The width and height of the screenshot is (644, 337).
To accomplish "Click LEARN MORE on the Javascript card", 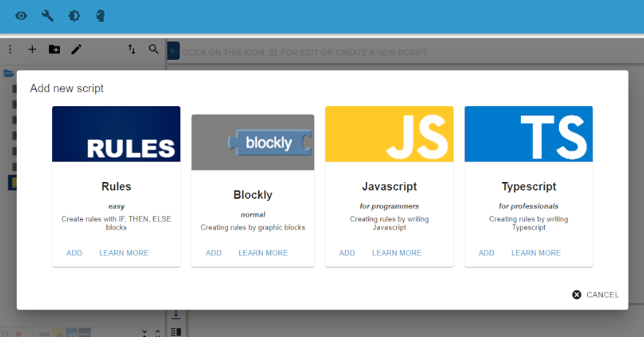I will (397, 253).
